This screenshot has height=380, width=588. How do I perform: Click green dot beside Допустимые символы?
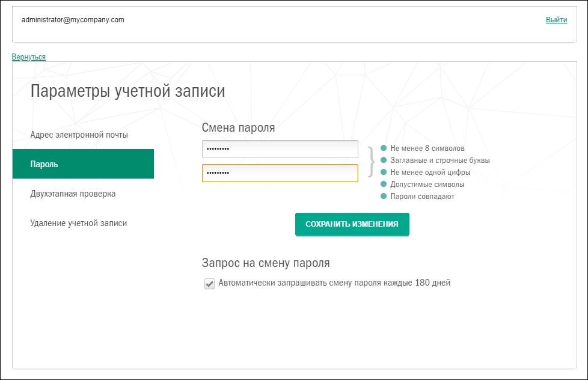(384, 184)
